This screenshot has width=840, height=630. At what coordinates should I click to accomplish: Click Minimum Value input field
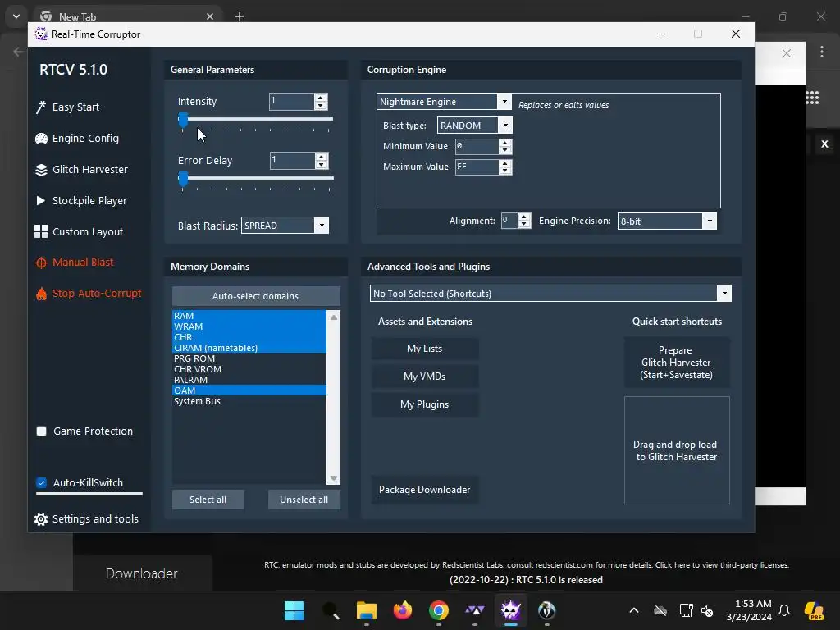(477, 146)
